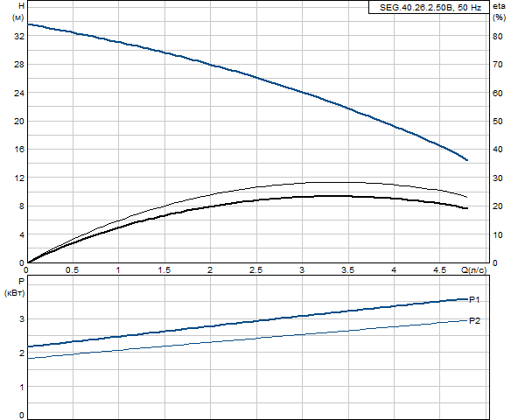Click the P2 power curve label

[475, 320]
